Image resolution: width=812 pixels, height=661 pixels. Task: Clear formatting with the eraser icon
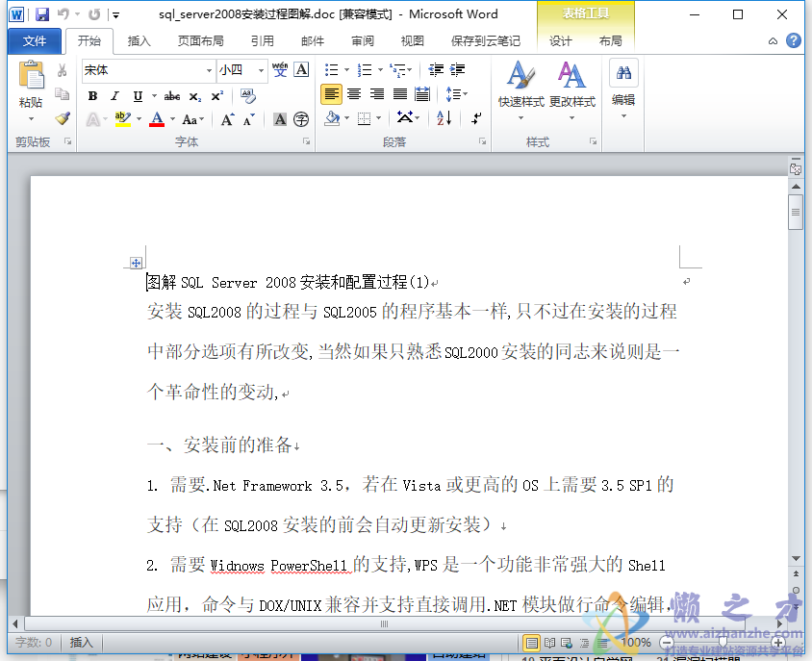pyautogui.click(x=248, y=94)
